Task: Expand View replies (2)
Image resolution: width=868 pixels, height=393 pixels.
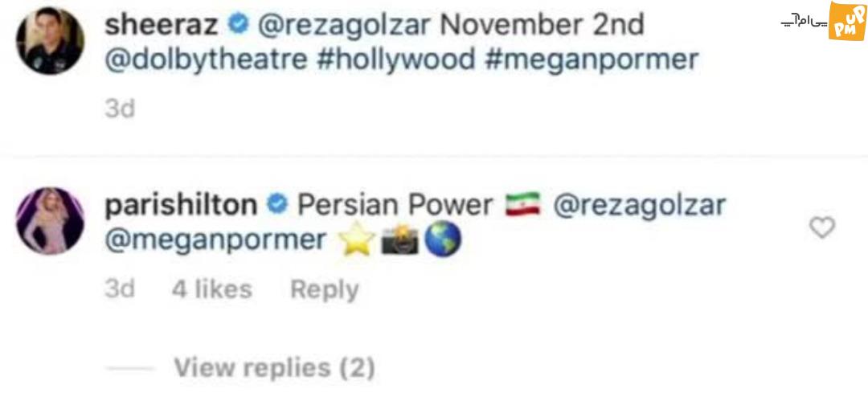Action: [275, 368]
